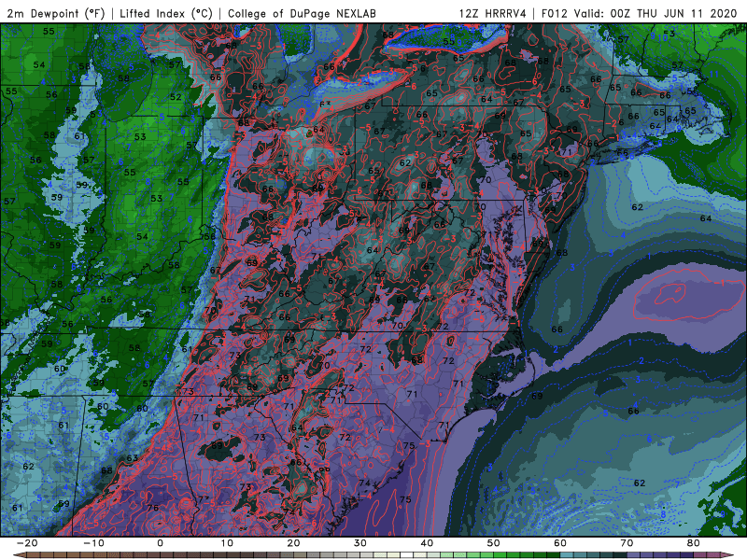Click the 50 label on the color scale
Viewport: 747px width, 560px height.
(494, 543)
